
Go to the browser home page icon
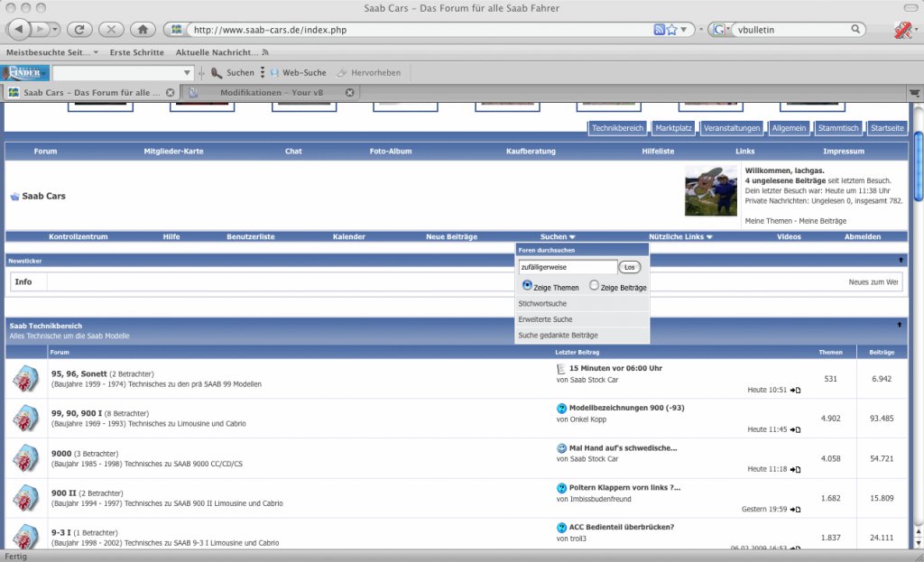(x=143, y=29)
